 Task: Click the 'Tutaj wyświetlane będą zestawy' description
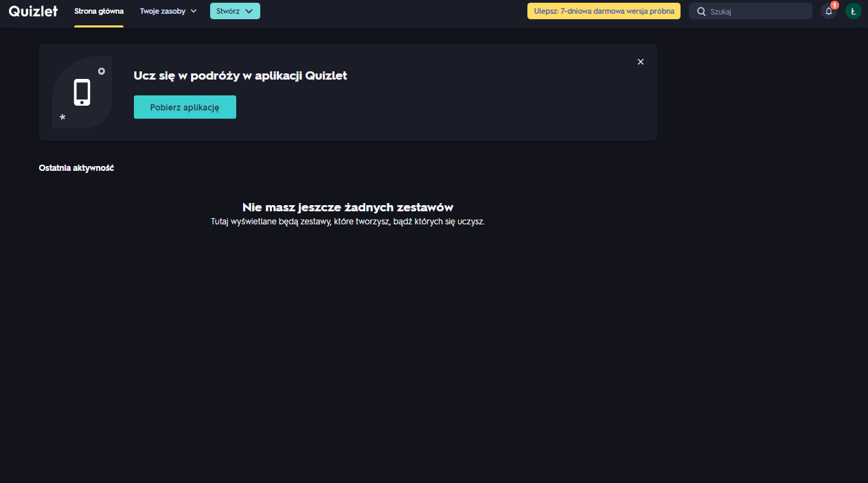point(347,222)
